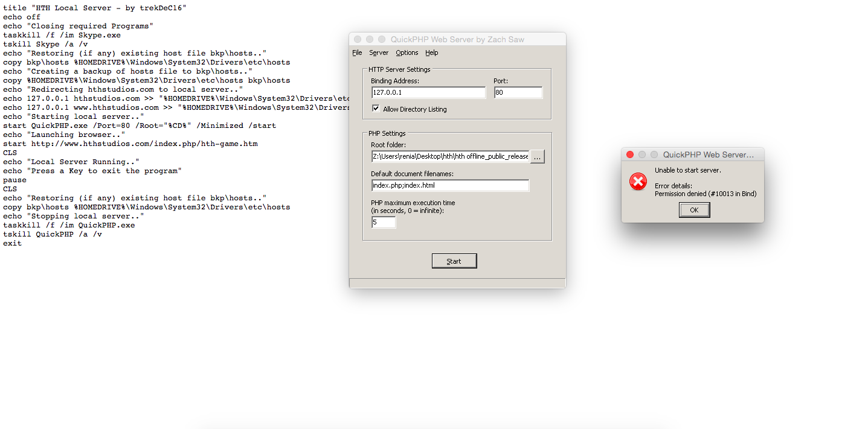Image resolution: width=868 pixels, height=429 pixels.
Task: Click the "Stopping local server.." echo line
Action: click(x=74, y=216)
